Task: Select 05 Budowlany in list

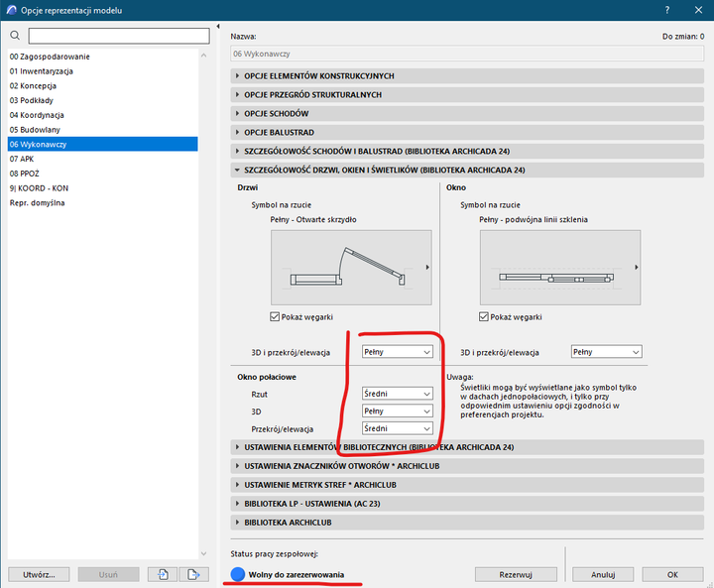Action: coord(102,129)
